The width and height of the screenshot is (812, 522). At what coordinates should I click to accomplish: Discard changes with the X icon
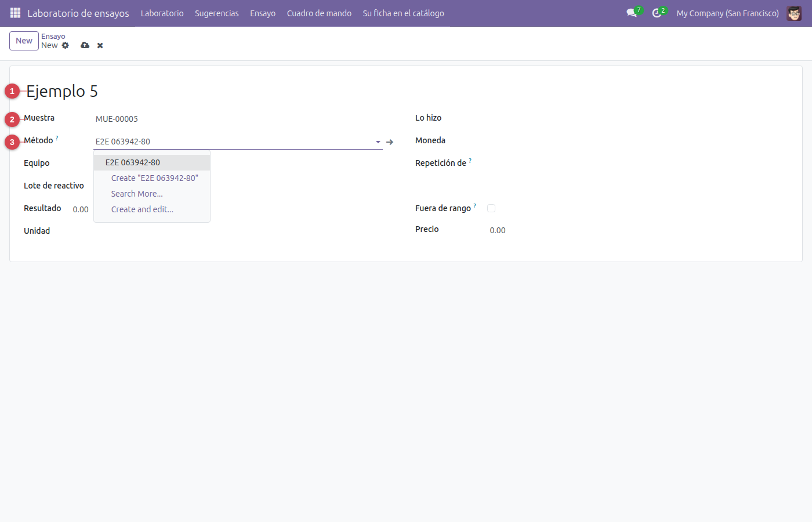pyautogui.click(x=100, y=45)
